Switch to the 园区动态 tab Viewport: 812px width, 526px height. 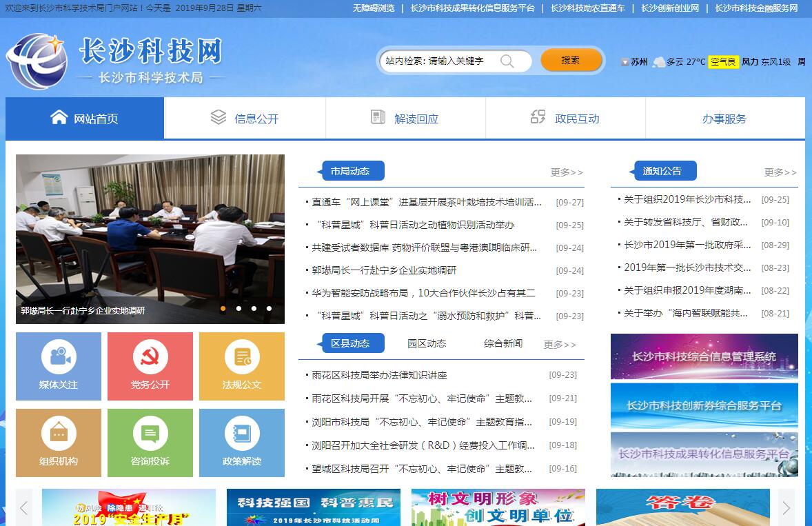click(x=427, y=343)
